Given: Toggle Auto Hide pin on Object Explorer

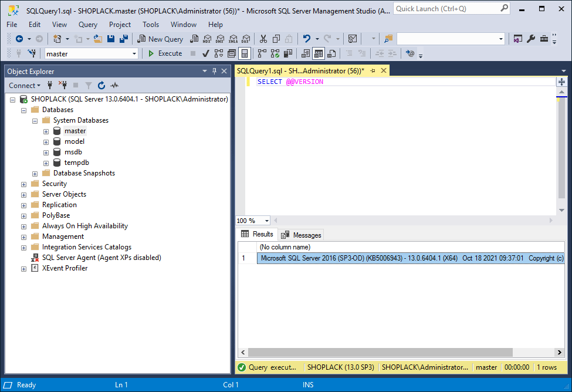Looking at the screenshot, I should (x=215, y=71).
